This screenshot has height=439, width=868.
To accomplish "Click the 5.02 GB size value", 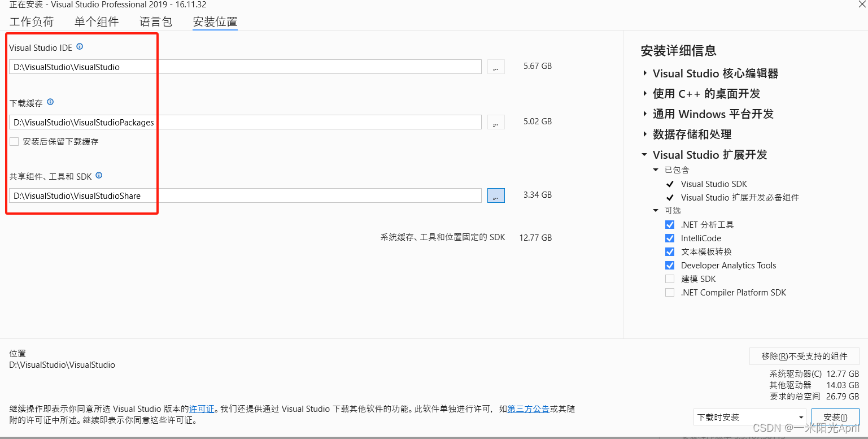I will (538, 121).
